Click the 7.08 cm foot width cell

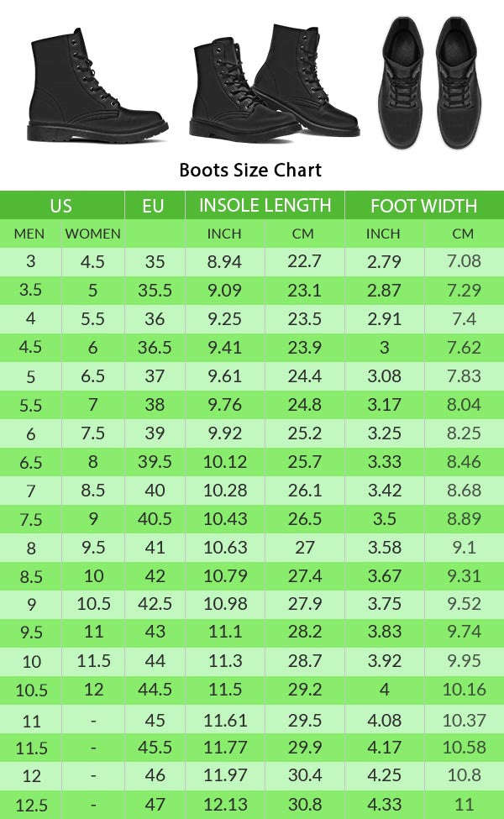pos(464,261)
